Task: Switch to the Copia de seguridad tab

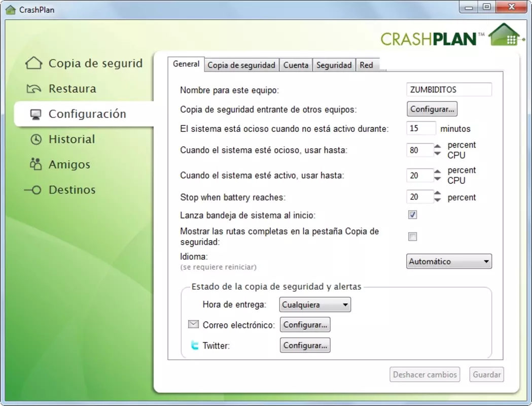Action: 241,65
